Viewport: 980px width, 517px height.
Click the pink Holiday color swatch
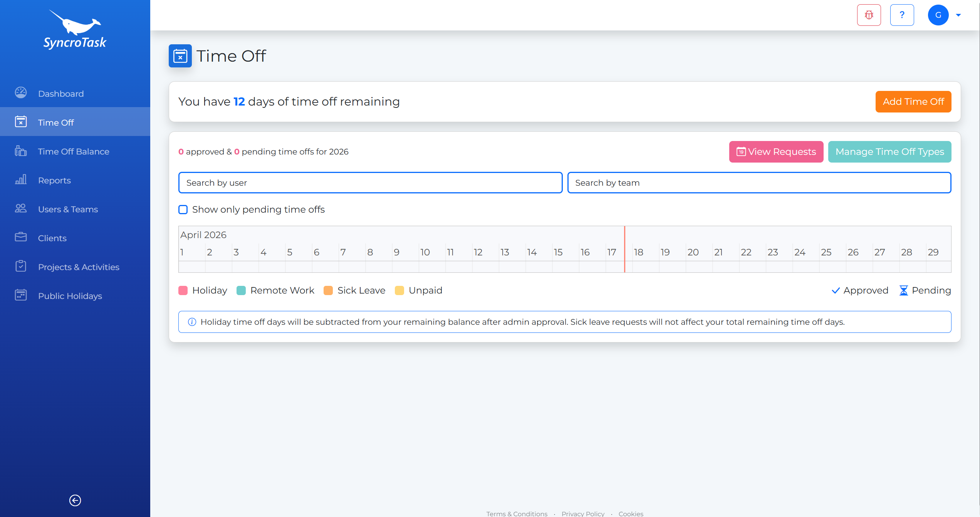point(183,290)
